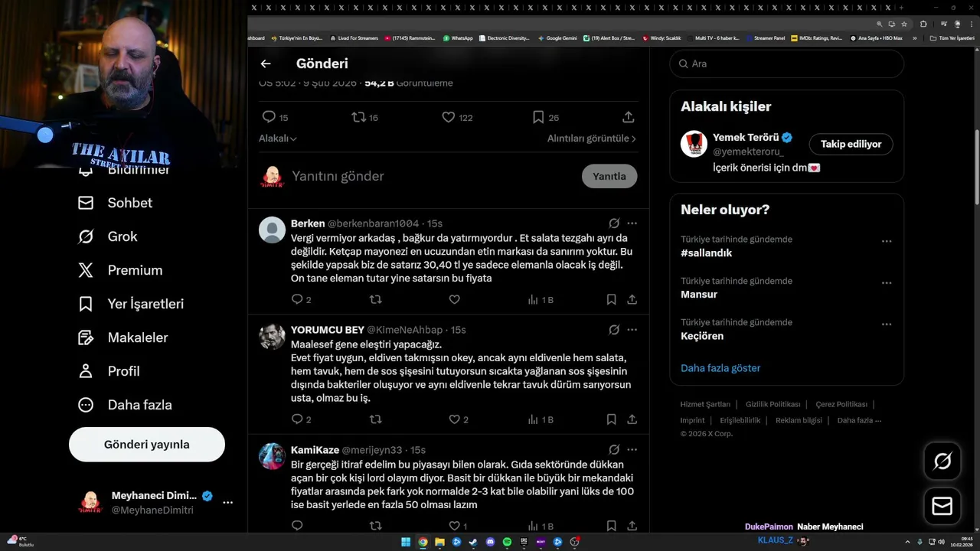Open Yemek Terörü profile name
The height and width of the screenshot is (551, 980).
click(x=746, y=138)
